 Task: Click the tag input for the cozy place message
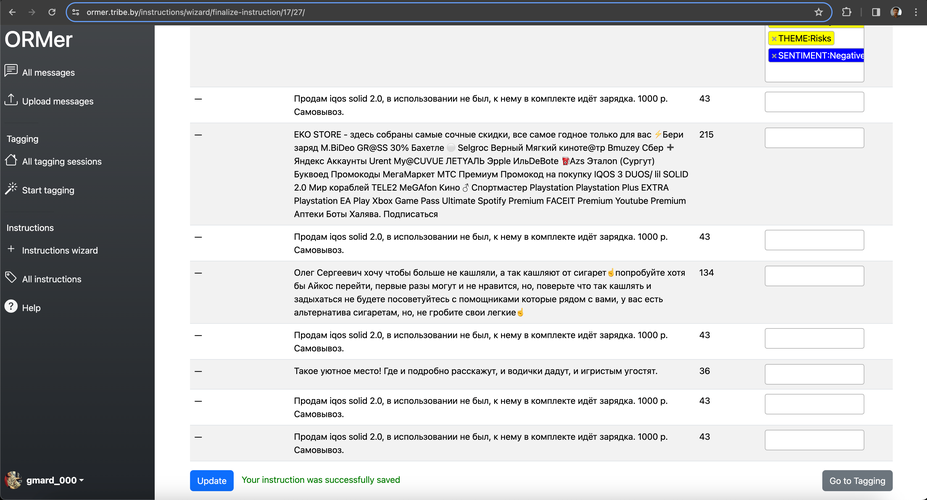coord(814,375)
